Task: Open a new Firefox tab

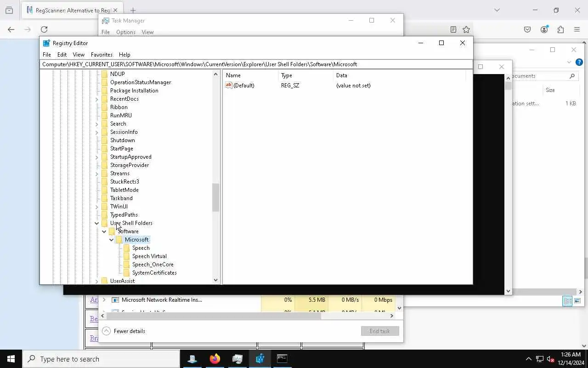Action: point(133,10)
